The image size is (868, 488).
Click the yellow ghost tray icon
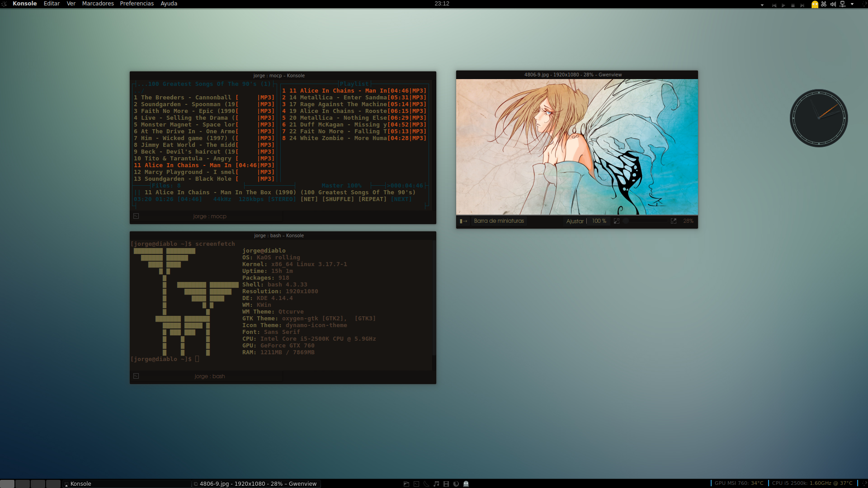(815, 4)
